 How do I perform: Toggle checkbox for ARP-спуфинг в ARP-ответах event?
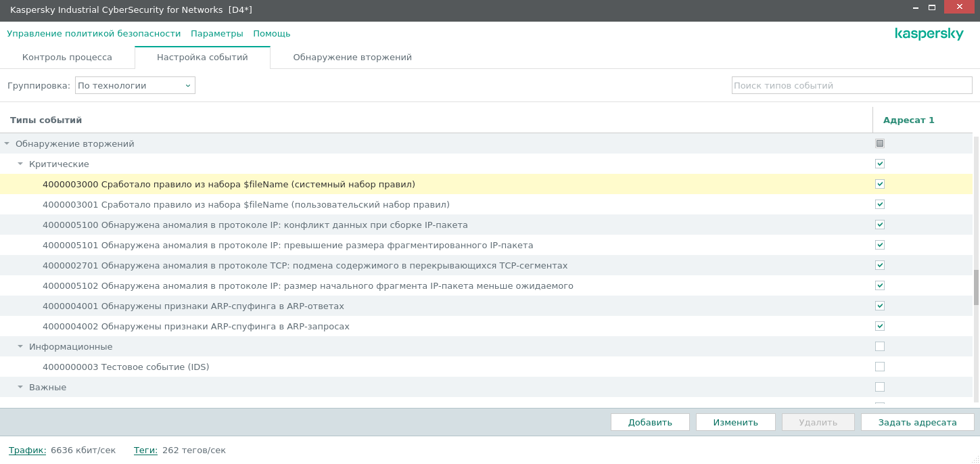tap(879, 306)
